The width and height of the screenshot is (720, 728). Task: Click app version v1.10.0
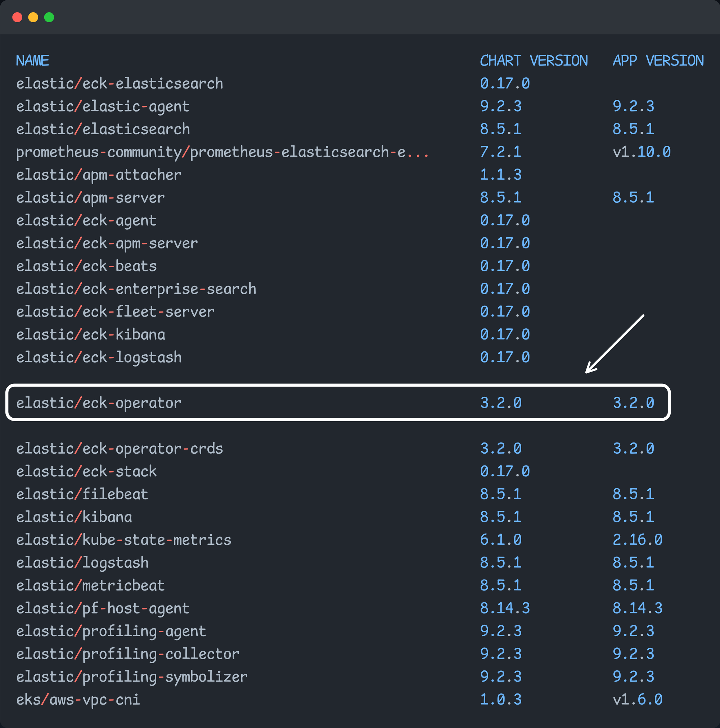coord(641,152)
